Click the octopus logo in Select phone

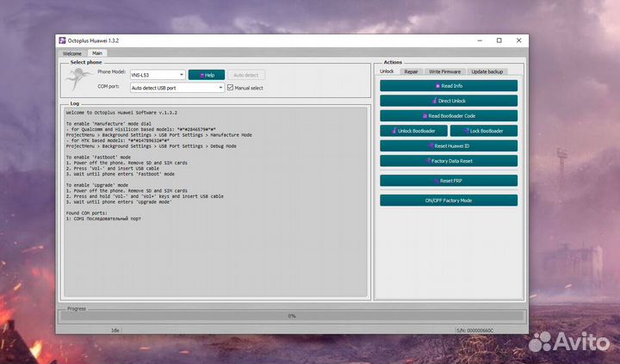(x=78, y=78)
